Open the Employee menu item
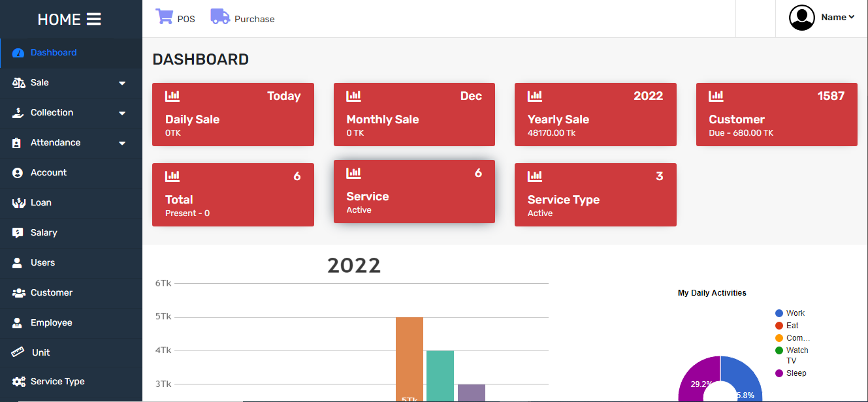Viewport: 868px width, 402px height. click(71, 323)
